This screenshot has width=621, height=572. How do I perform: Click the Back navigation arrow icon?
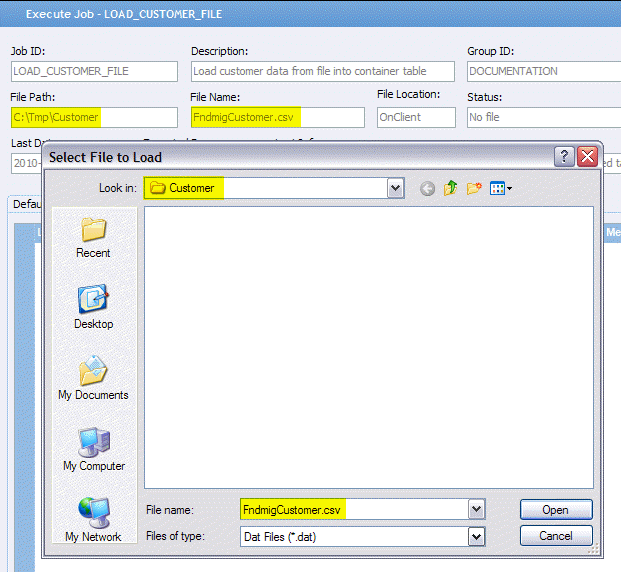[x=428, y=188]
